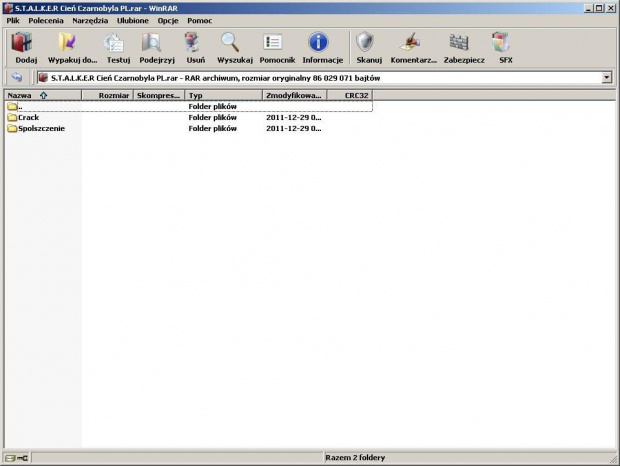Sort by the CRC32 column header
This screenshot has height=466, width=620.
[350, 95]
